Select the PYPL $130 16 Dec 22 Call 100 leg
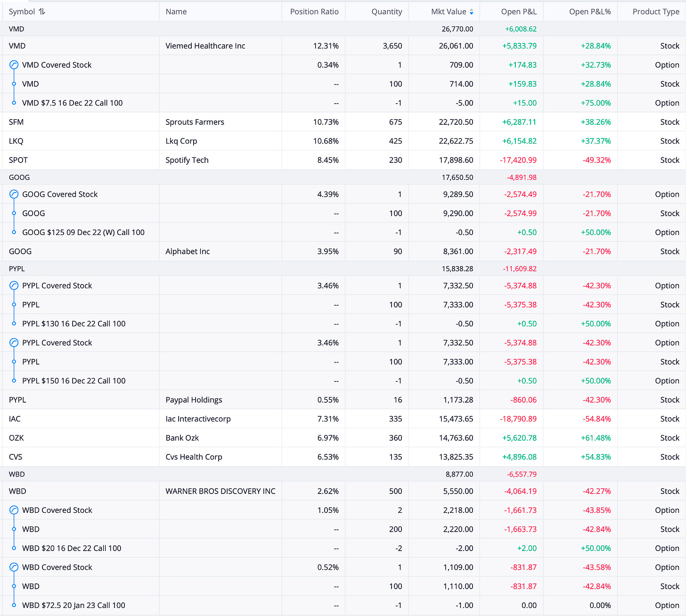Screen dimensions: 686x616 pyautogui.click(x=74, y=324)
